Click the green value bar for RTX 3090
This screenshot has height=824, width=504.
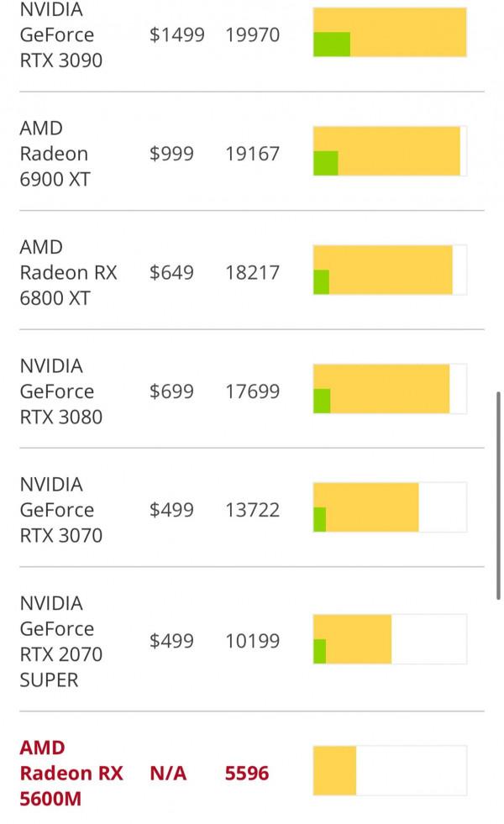pos(331,45)
